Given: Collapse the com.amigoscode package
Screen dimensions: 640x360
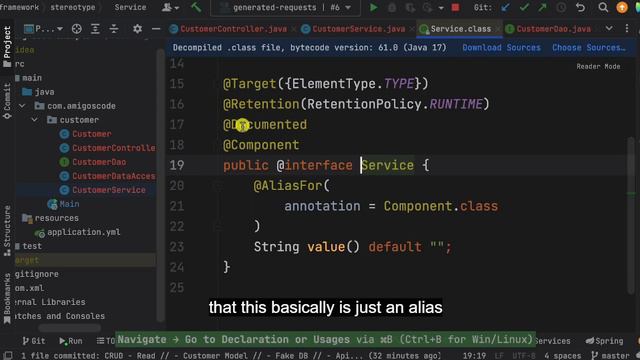Looking at the screenshot, I should (x=22, y=106).
